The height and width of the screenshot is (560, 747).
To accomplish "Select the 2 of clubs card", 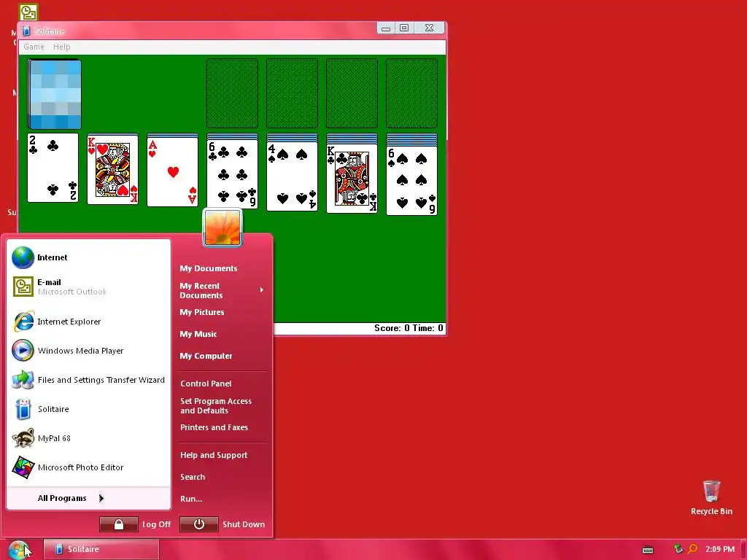I will pos(53,168).
